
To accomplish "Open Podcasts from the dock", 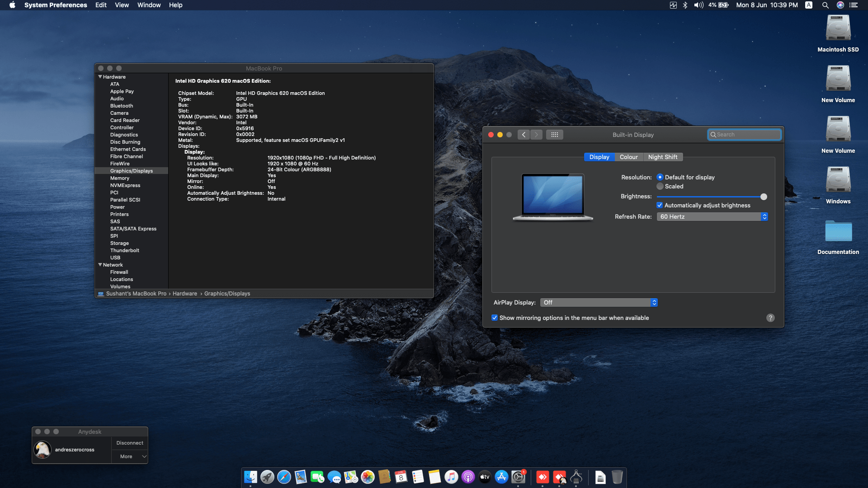I will tap(468, 477).
